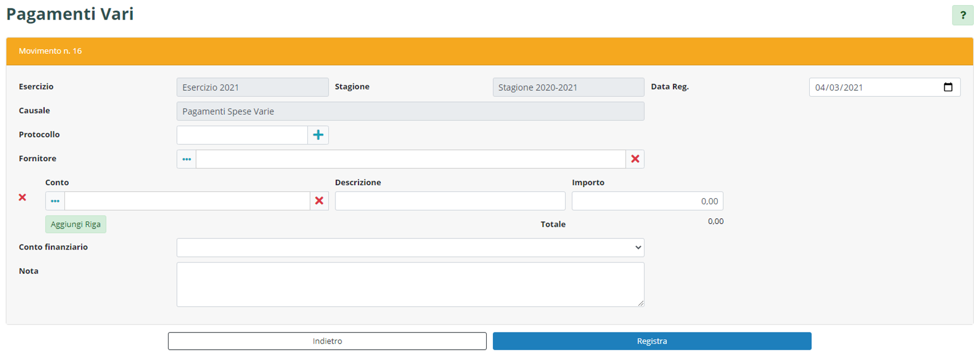This screenshot has width=980, height=357.
Task: Clear the Fornitore field with red X
Action: [634, 159]
